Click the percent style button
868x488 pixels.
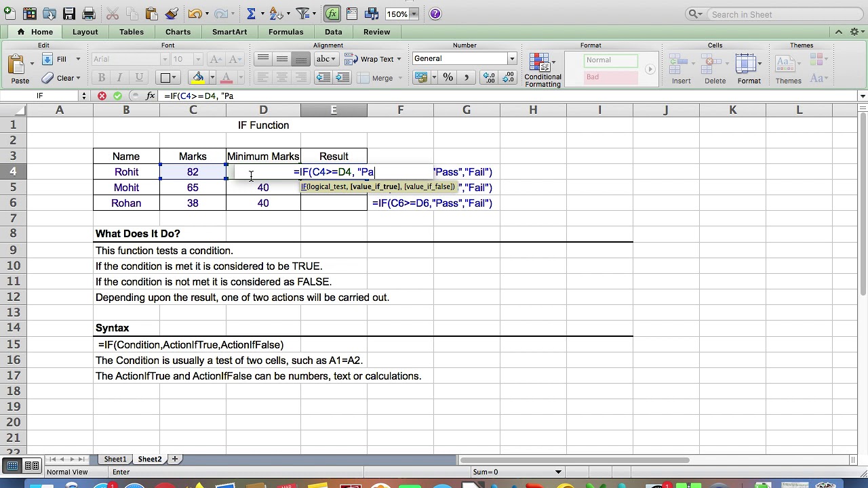tap(448, 78)
